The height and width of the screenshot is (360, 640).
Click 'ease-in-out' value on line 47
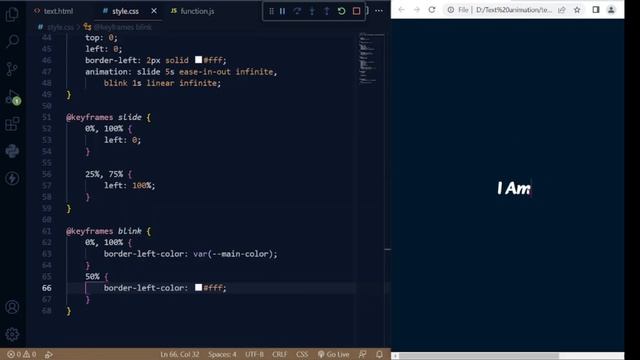204,71
